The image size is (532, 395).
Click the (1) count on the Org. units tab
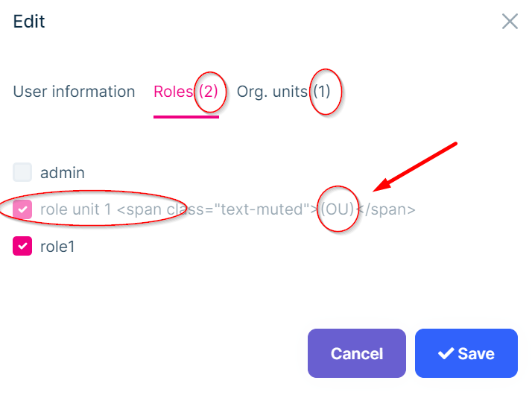coord(321,92)
